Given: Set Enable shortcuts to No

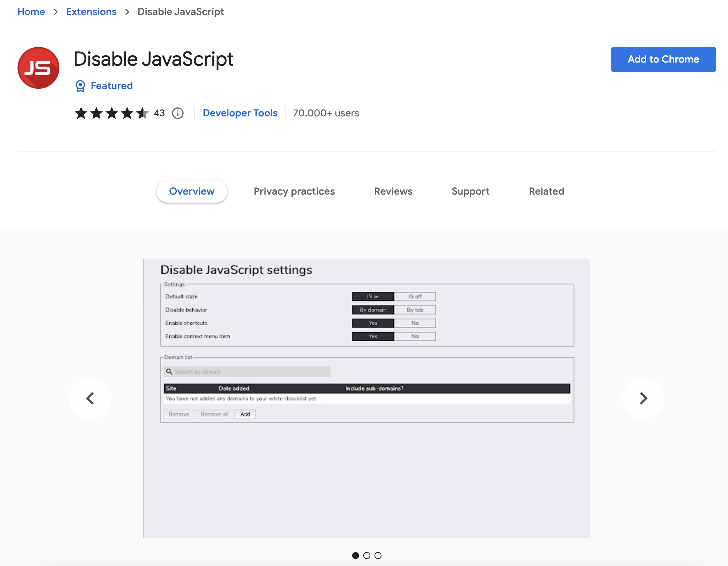Looking at the screenshot, I should point(415,323).
